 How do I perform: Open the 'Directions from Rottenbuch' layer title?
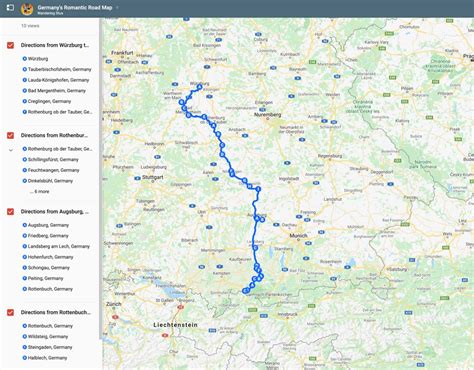point(56,313)
